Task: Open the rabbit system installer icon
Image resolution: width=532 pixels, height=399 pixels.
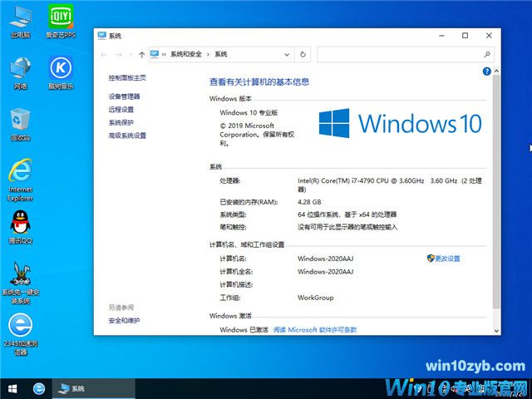Action: (20, 283)
